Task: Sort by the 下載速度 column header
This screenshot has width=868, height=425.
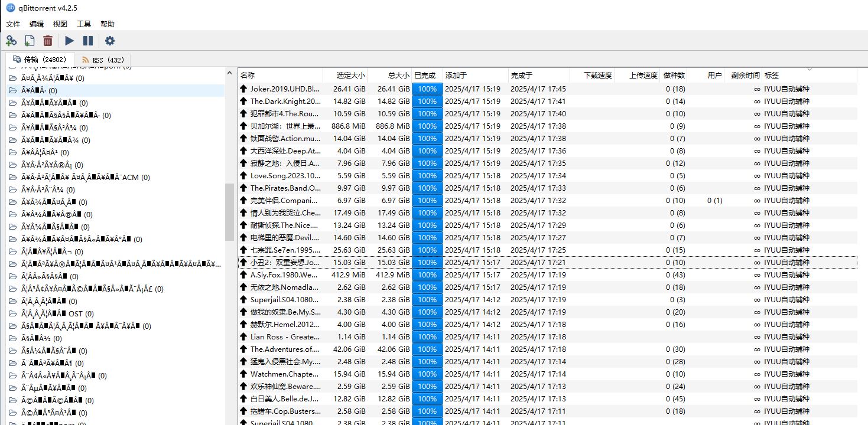Action: (x=593, y=75)
